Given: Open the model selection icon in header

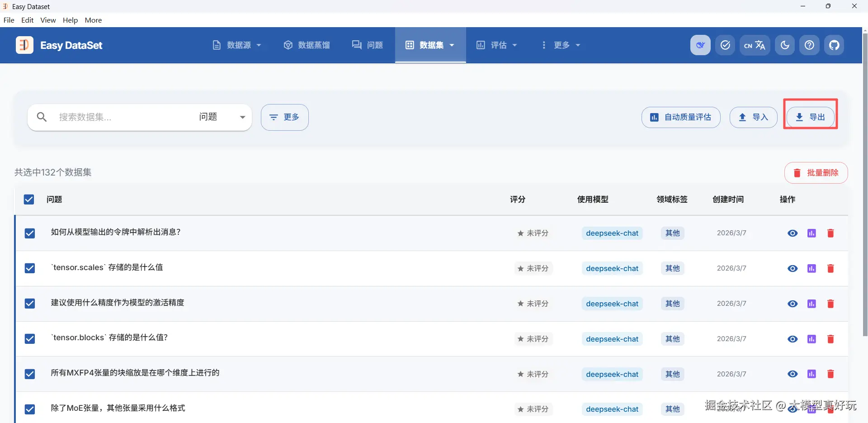Looking at the screenshot, I should (x=700, y=45).
